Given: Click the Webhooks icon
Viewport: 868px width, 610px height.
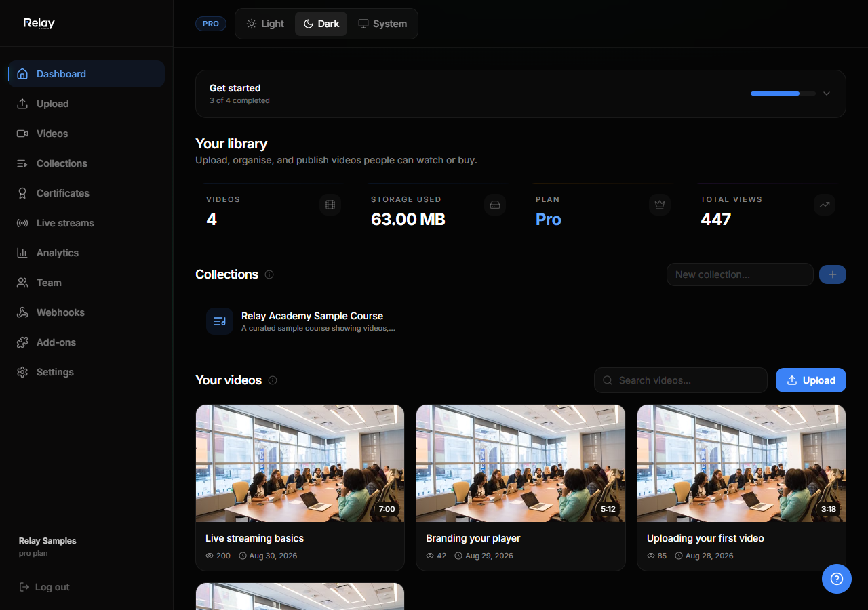Looking at the screenshot, I should tap(22, 312).
